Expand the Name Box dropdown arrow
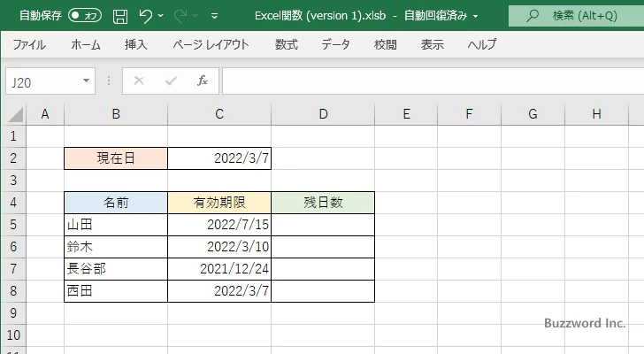This screenshot has height=354, width=644. pyautogui.click(x=86, y=81)
